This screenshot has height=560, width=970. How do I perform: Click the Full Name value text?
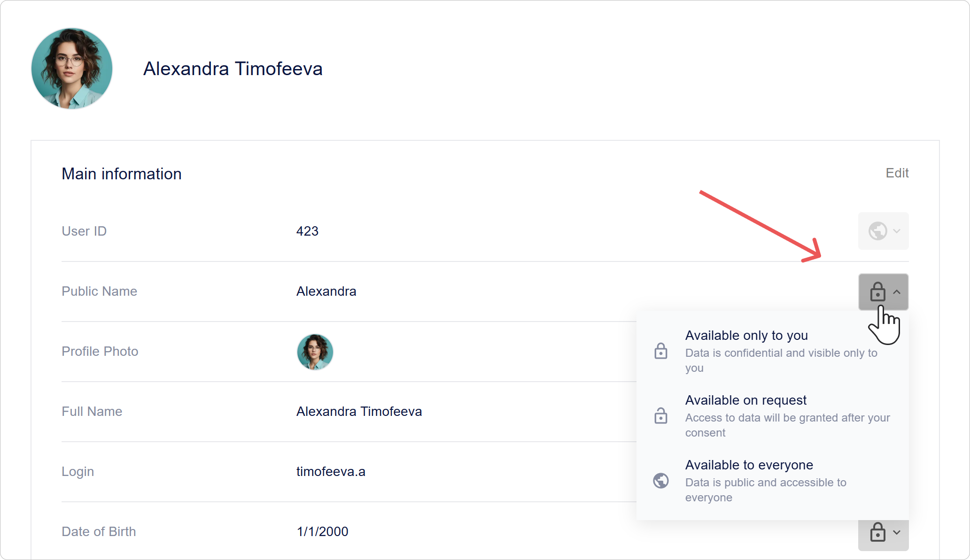(359, 412)
